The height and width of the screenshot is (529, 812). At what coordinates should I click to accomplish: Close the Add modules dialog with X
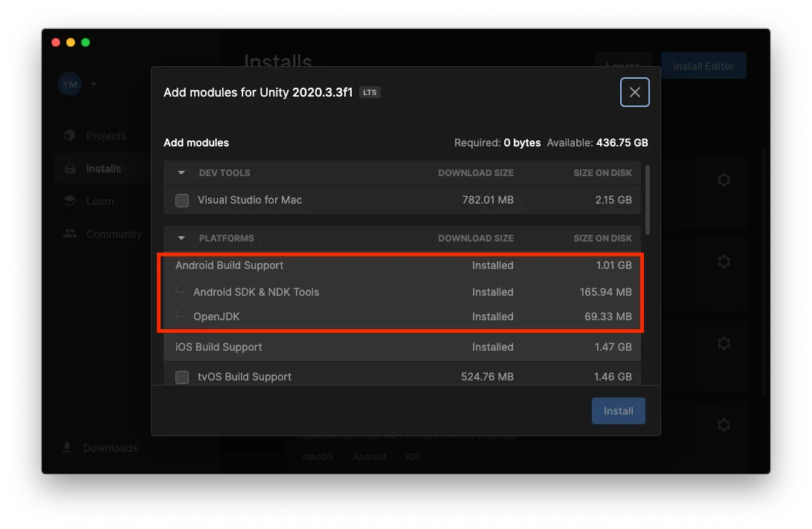pyautogui.click(x=634, y=92)
